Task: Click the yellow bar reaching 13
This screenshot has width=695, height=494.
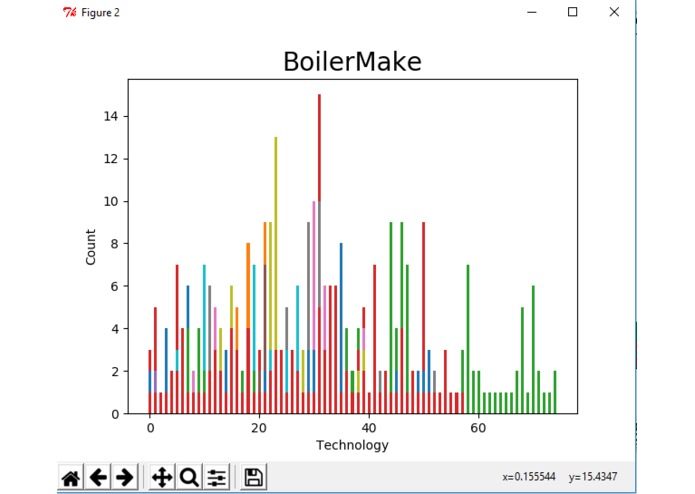Action: coord(276,243)
